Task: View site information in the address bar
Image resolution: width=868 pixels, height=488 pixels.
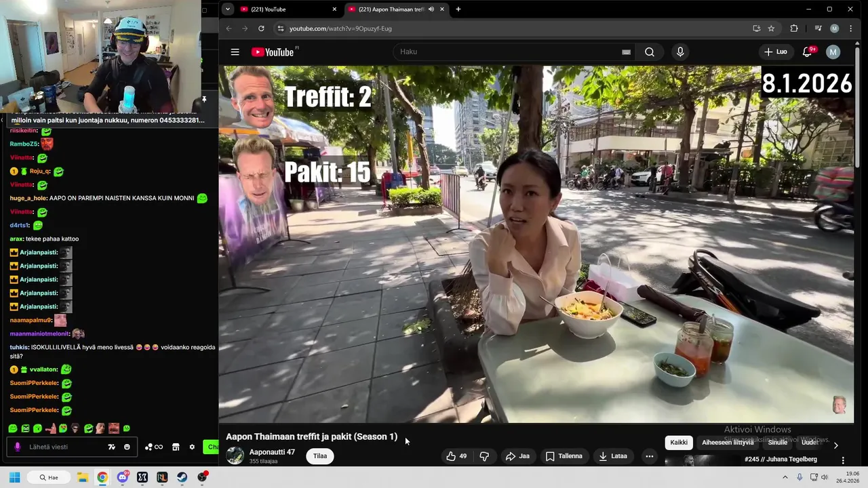Action: click(x=280, y=28)
